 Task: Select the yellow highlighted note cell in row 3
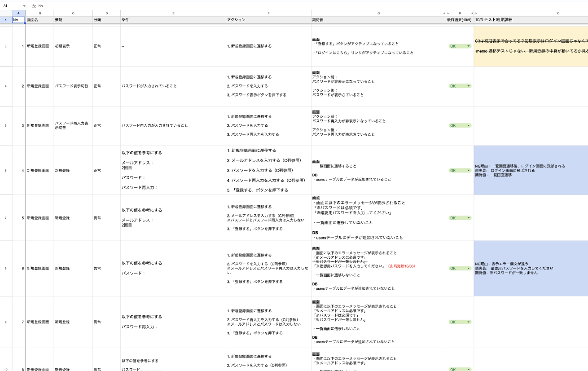click(x=531, y=46)
